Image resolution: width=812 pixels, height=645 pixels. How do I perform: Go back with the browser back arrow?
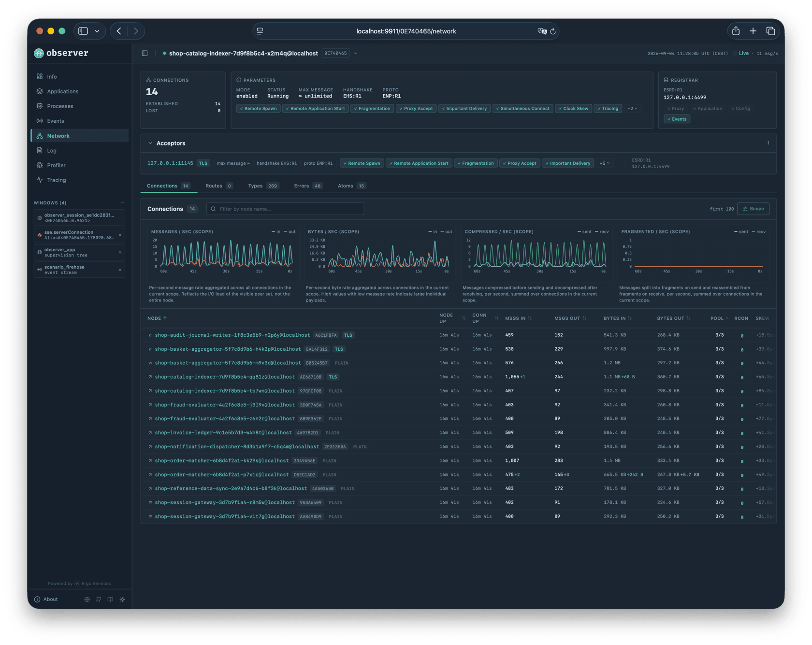pyautogui.click(x=119, y=31)
